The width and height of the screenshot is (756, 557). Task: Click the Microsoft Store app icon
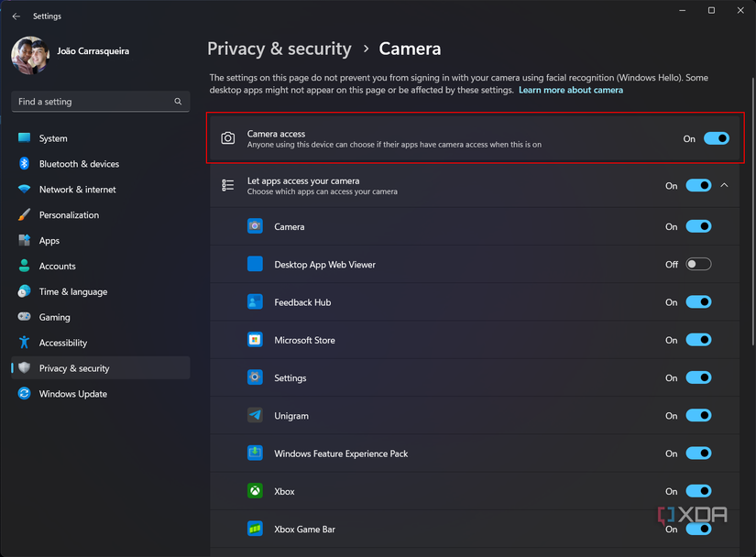255,340
